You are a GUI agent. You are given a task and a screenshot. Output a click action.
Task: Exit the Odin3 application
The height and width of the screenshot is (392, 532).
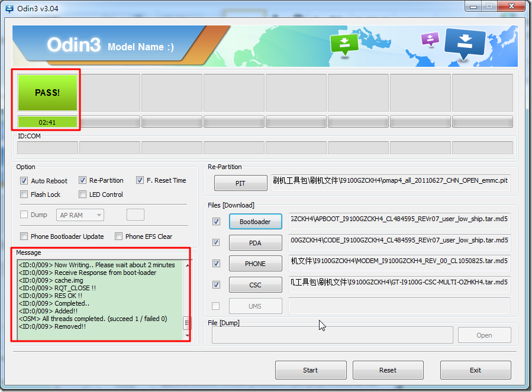[475, 370]
